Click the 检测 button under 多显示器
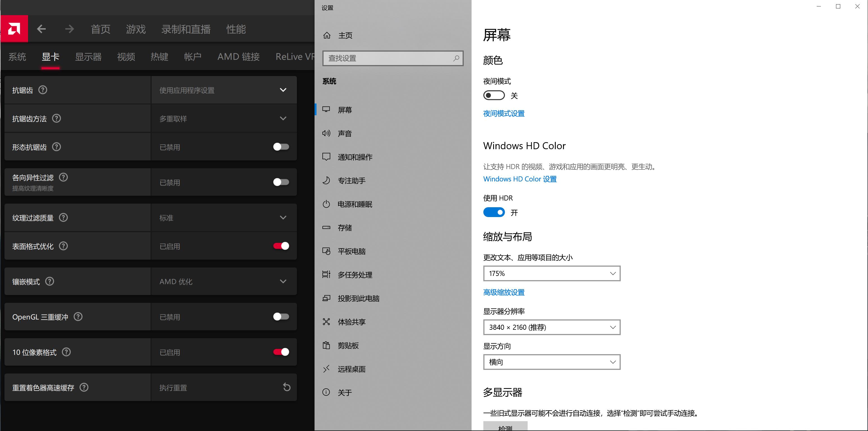This screenshot has height=431, width=868. click(505, 426)
